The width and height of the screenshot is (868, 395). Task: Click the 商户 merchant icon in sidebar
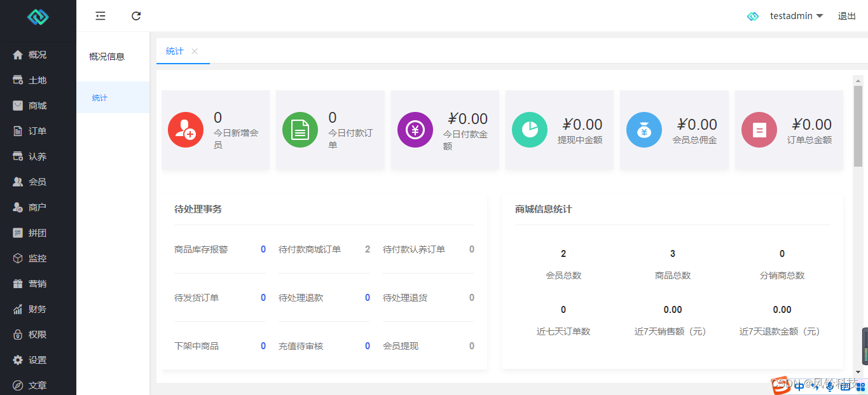point(18,207)
